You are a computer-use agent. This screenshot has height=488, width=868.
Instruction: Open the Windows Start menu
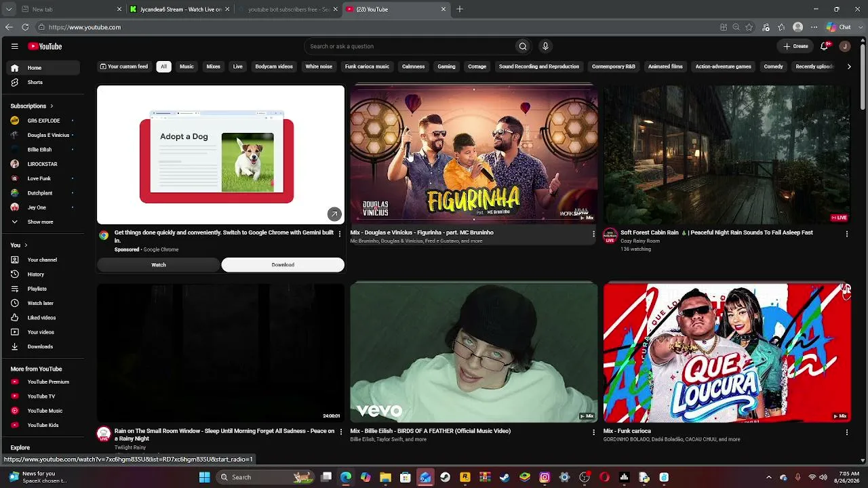pos(204,477)
